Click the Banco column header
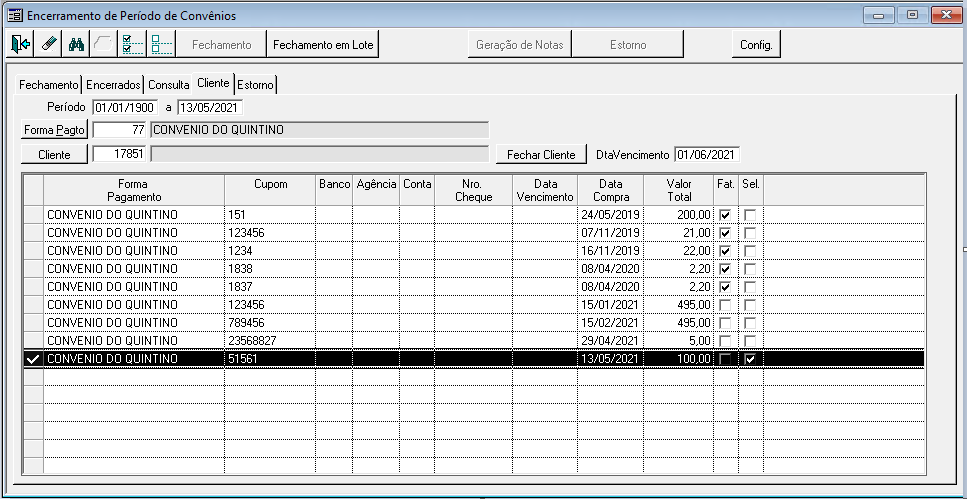The width and height of the screenshot is (967, 499). click(334, 191)
